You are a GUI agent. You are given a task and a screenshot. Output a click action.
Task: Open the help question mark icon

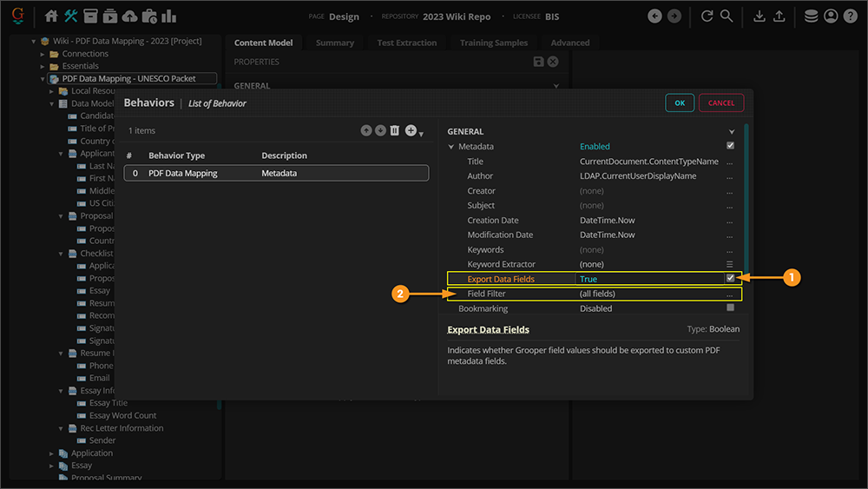coord(851,16)
